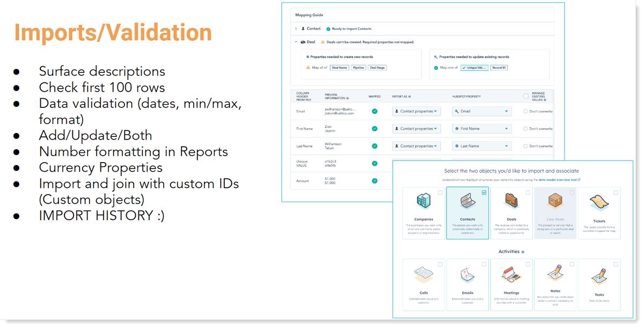
Task: Click the 'Check first 100 rows' bullet
Action: point(102,87)
